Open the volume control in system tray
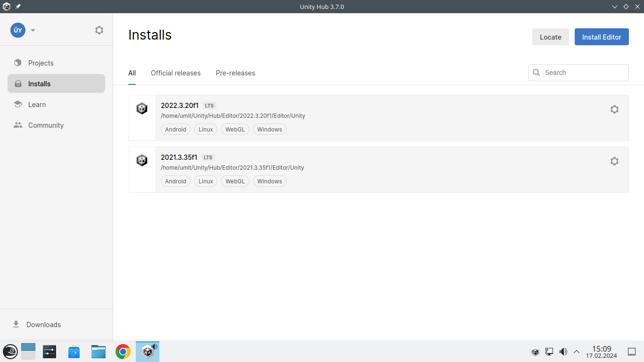The width and height of the screenshot is (644, 362). [x=563, y=352]
